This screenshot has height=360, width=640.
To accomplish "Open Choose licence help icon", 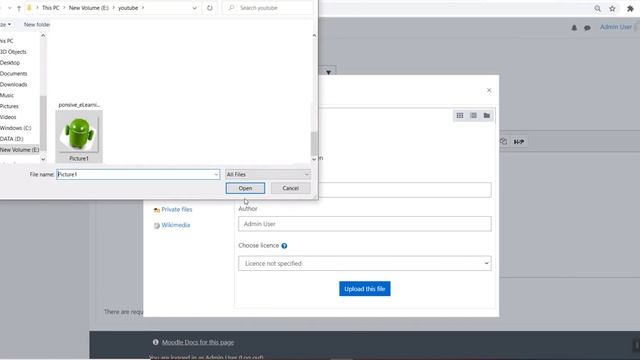I will (x=284, y=246).
